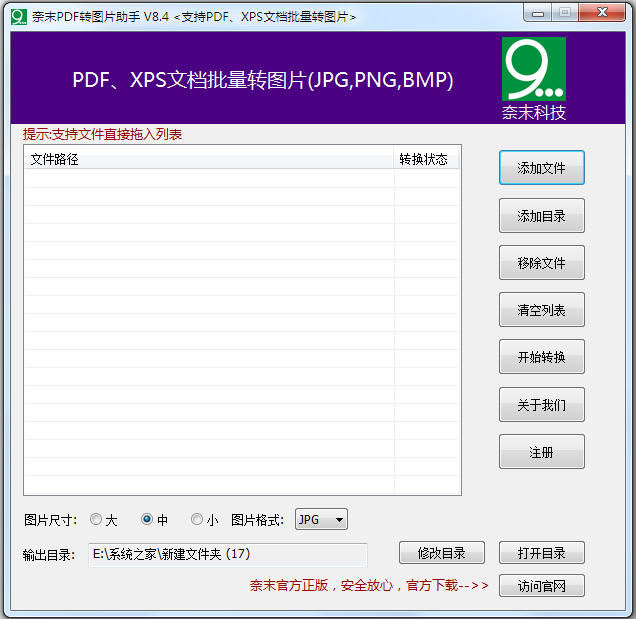This screenshot has width=636, height=619.
Task: Click the 奈末官方正版 download promo text
Action: [369, 585]
